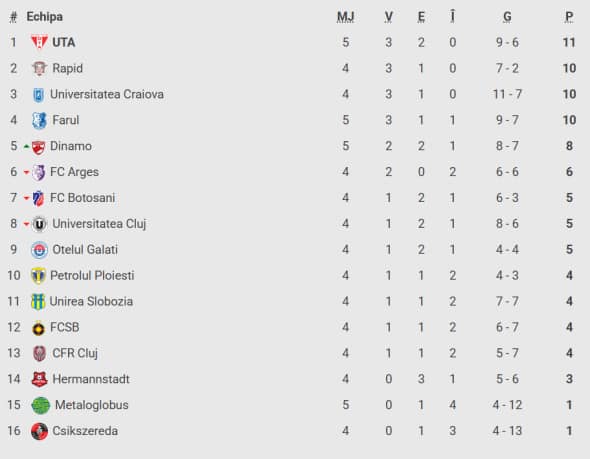This screenshot has width=590, height=459.
Task: Open the CFR Cluj team link
Action: (75, 353)
